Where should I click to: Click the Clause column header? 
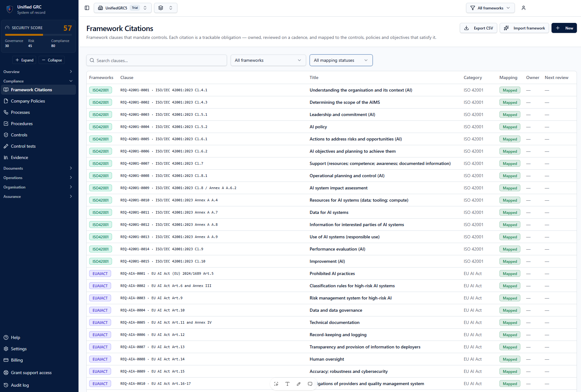click(127, 77)
